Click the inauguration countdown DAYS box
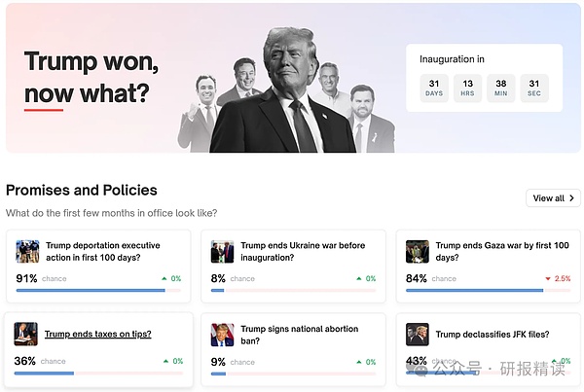584x392 pixels. coord(434,88)
